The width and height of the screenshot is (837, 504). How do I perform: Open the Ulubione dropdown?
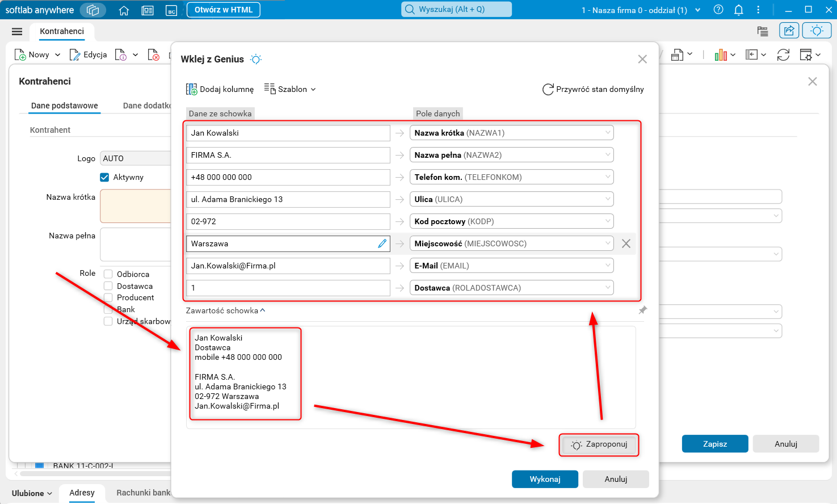pyautogui.click(x=32, y=493)
